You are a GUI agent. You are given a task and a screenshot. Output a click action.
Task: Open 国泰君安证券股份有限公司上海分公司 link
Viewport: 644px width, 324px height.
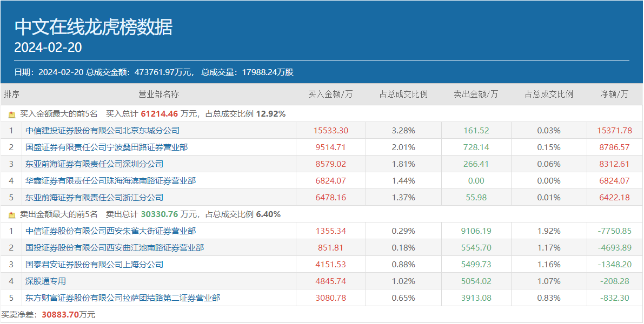click(x=94, y=265)
